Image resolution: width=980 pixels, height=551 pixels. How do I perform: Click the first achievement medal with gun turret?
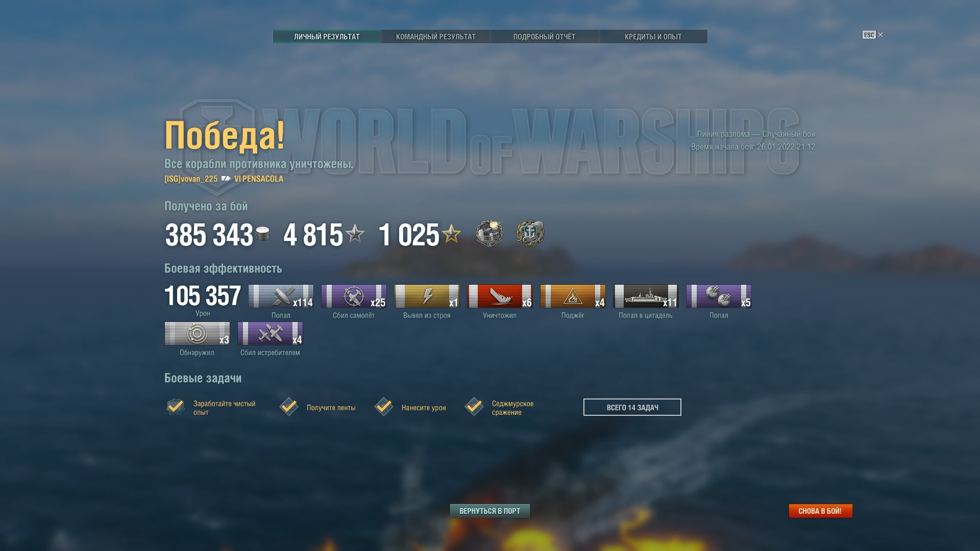(x=489, y=234)
